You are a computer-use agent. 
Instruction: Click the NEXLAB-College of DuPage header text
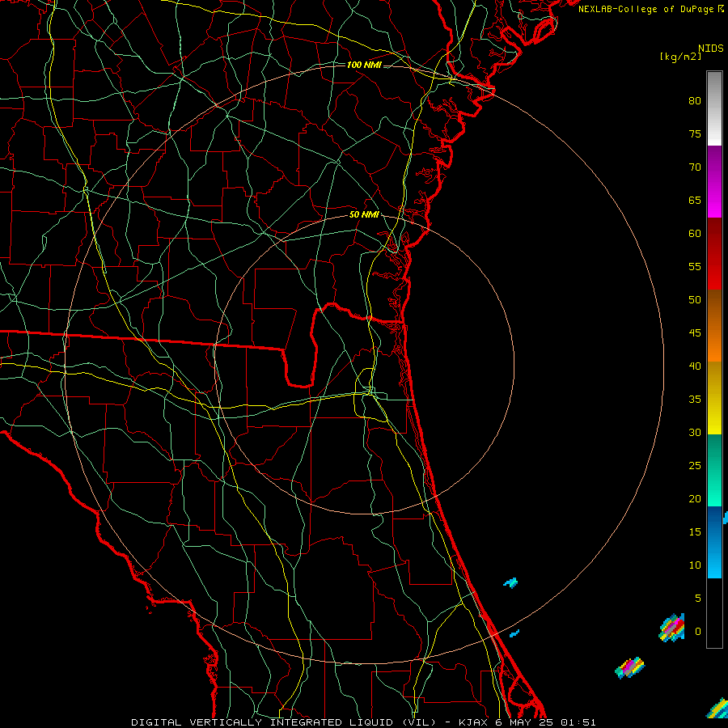click(x=645, y=9)
